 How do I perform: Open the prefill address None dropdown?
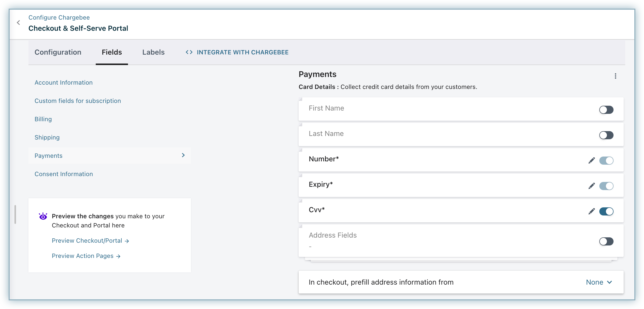[x=599, y=282]
